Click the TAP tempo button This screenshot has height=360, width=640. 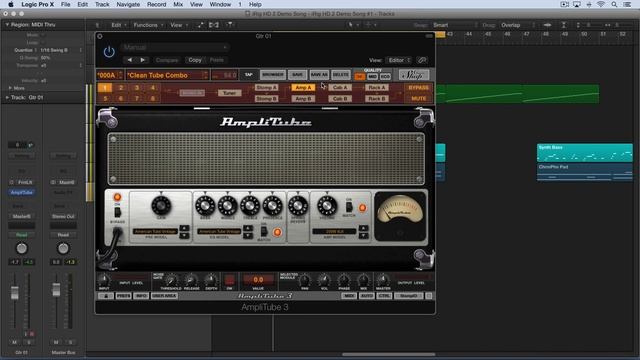click(249, 75)
